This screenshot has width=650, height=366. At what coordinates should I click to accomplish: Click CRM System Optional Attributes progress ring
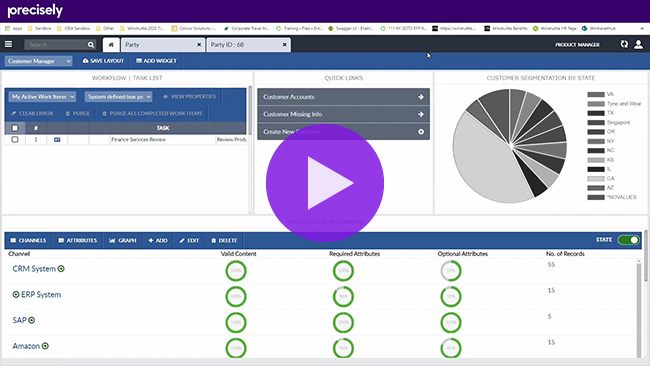pos(451,271)
